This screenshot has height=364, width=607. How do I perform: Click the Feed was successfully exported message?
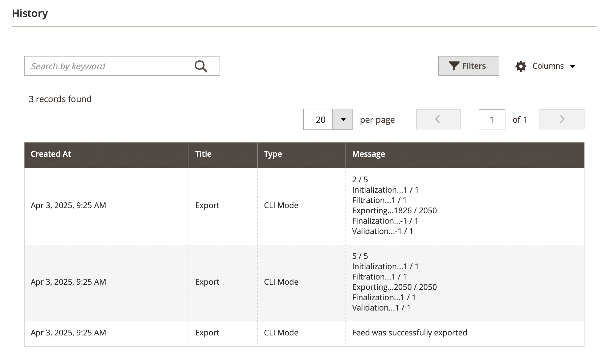click(x=409, y=333)
